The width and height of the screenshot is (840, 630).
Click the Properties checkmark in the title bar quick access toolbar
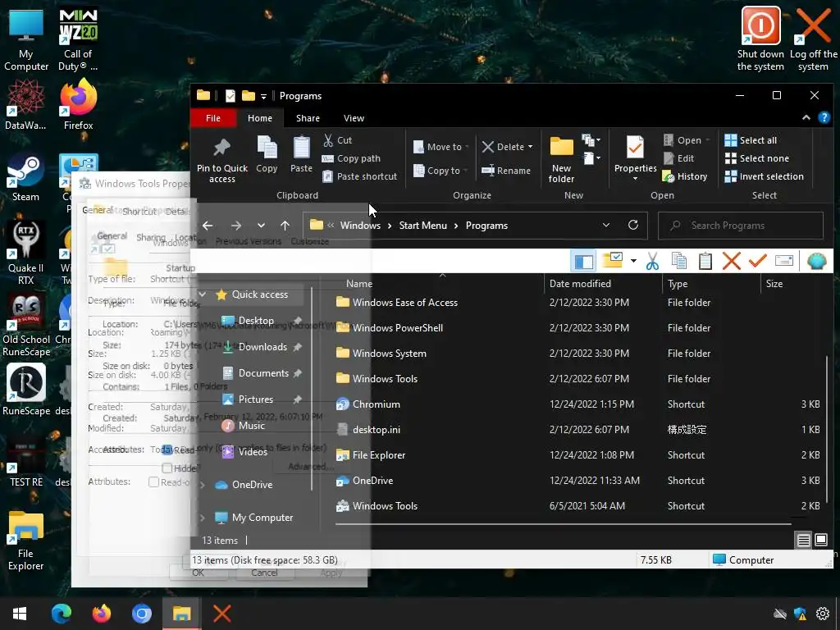231,96
